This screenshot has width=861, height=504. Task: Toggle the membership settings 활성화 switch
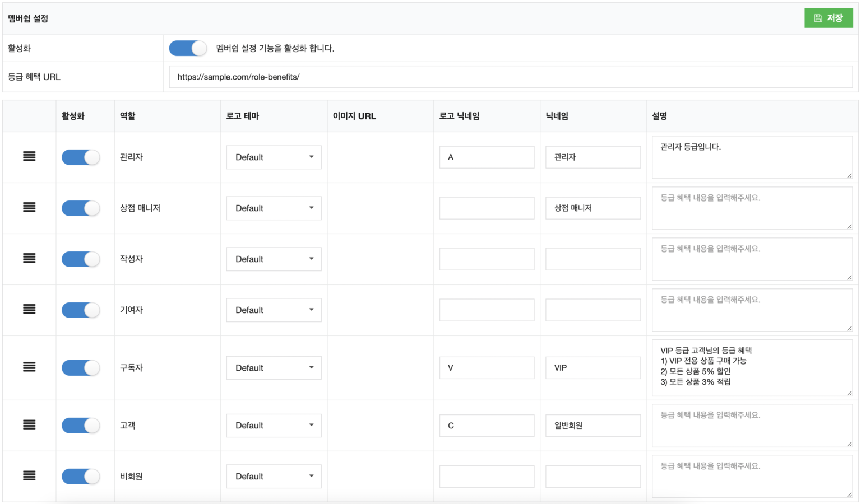[x=188, y=49]
